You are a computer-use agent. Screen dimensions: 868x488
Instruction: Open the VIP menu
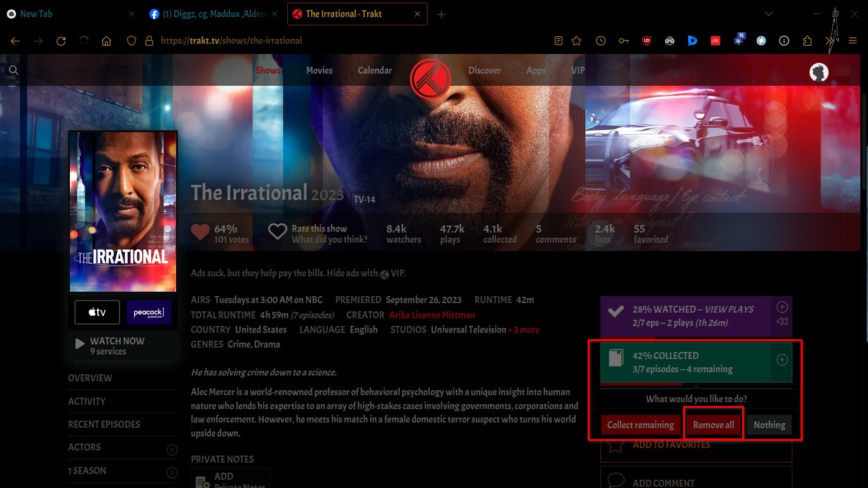click(578, 70)
